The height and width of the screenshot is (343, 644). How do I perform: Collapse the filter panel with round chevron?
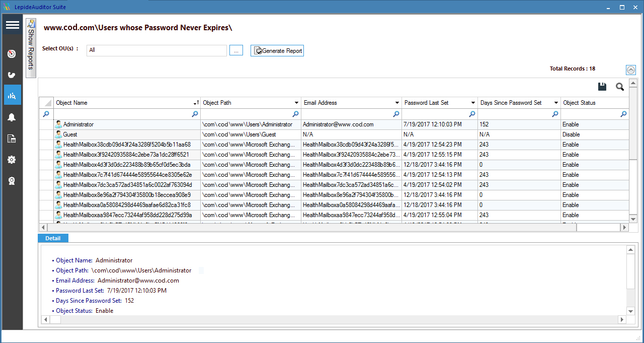pyautogui.click(x=631, y=70)
